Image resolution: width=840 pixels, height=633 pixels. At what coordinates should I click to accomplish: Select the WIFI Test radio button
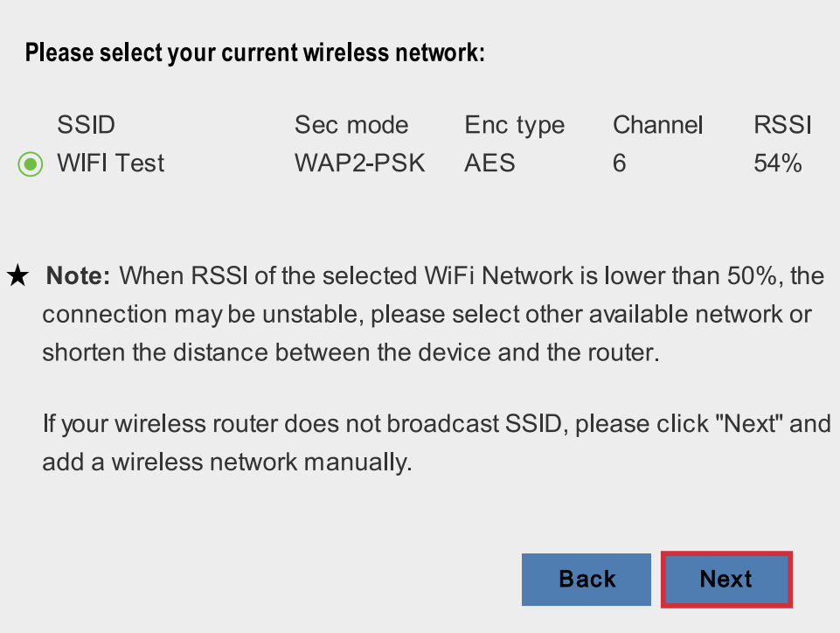click(x=31, y=164)
